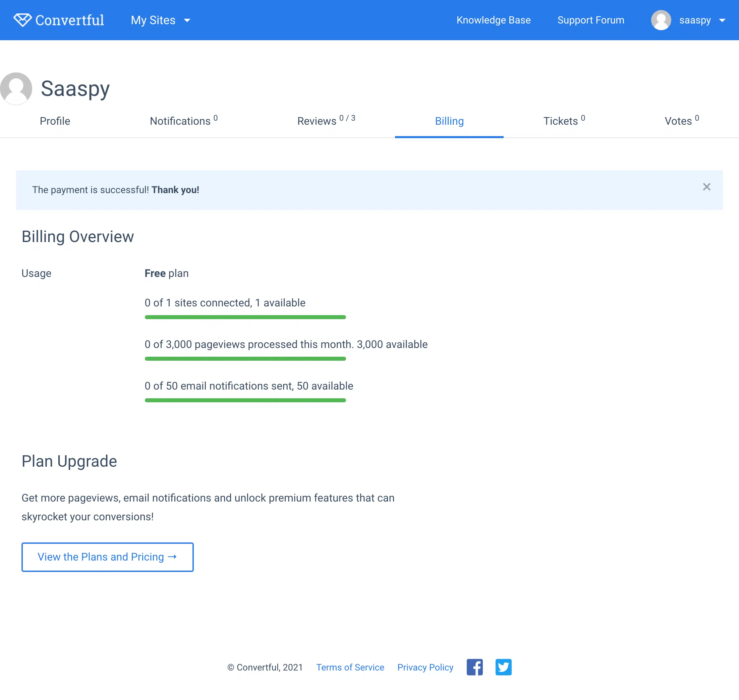Open the Knowledge Base link

pyautogui.click(x=494, y=20)
